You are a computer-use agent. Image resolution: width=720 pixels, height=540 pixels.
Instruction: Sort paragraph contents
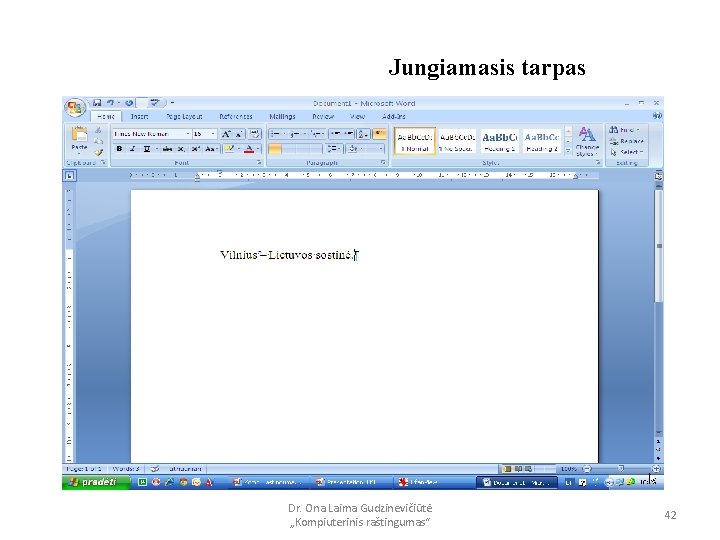363,134
